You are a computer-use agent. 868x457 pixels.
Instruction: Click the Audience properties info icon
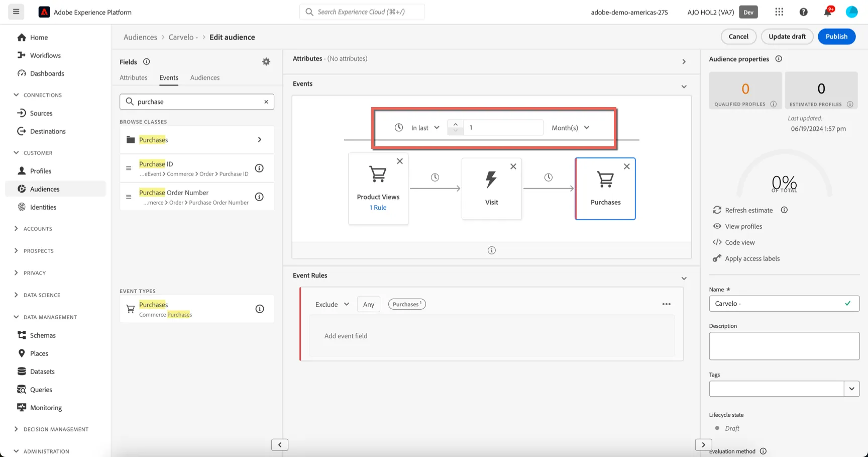pyautogui.click(x=779, y=59)
